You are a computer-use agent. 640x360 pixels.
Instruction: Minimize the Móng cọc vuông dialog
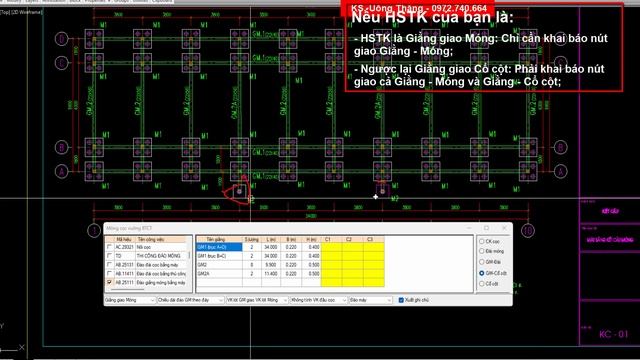pyautogui.click(x=469, y=228)
